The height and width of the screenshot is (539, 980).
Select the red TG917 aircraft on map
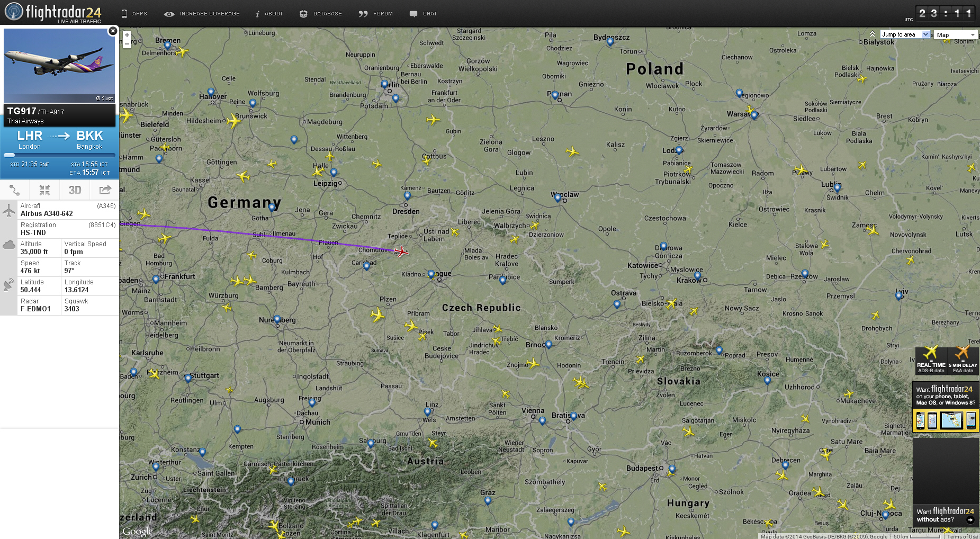tap(401, 251)
